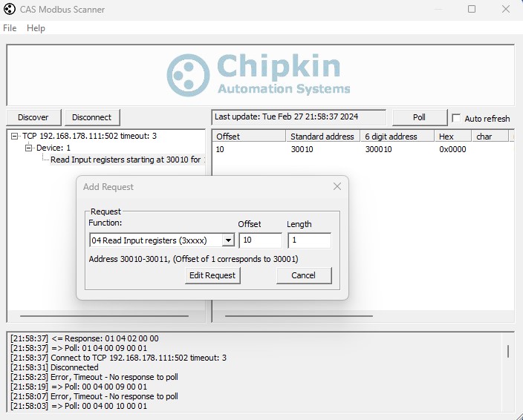The image size is (523, 420).
Task: Click the register table horizontal scrollbar
Action: (x=299, y=316)
